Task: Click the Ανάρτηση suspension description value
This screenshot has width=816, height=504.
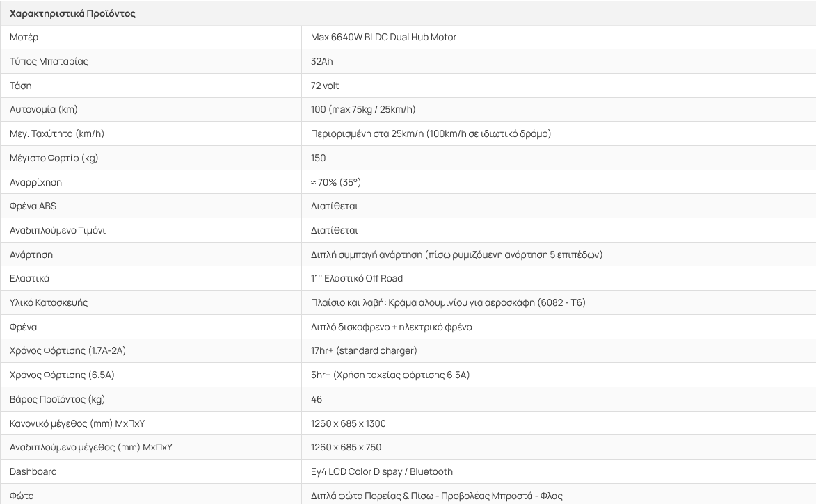Action: coord(456,254)
